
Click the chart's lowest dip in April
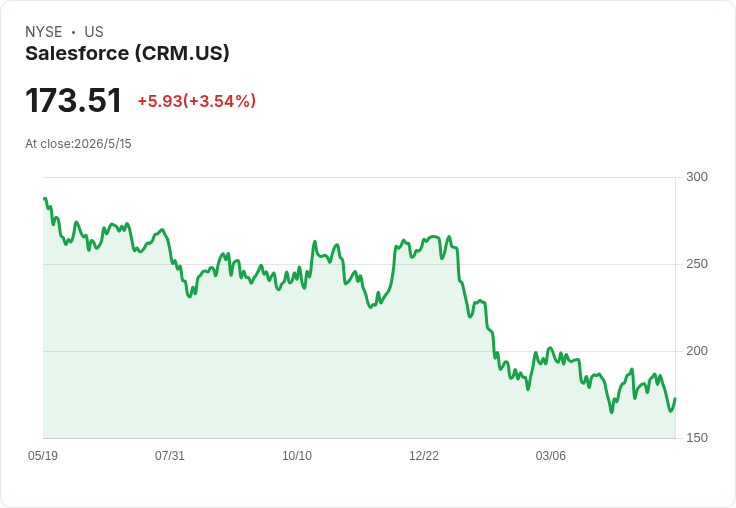coord(612,412)
